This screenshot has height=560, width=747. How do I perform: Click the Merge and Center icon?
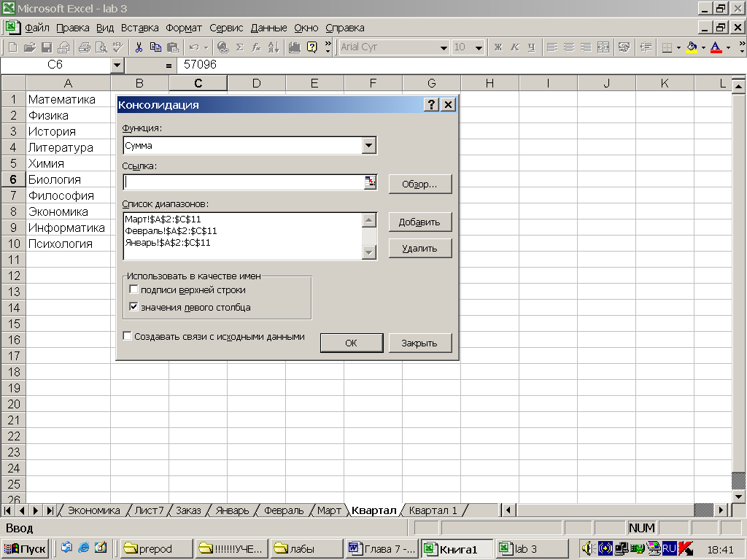(603, 47)
